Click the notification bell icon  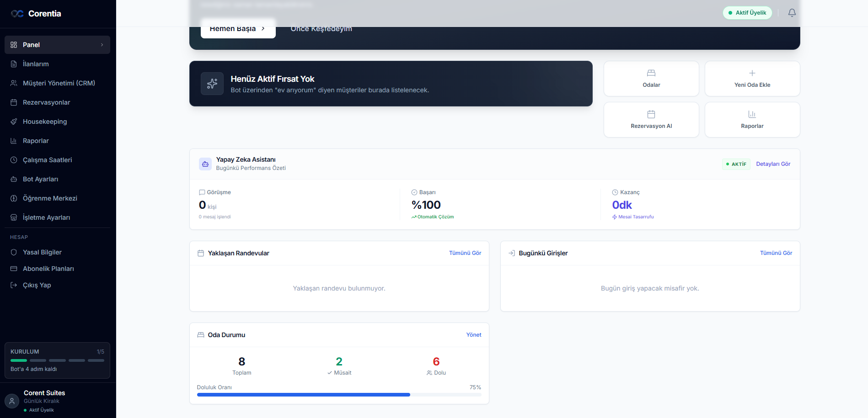coord(792,13)
